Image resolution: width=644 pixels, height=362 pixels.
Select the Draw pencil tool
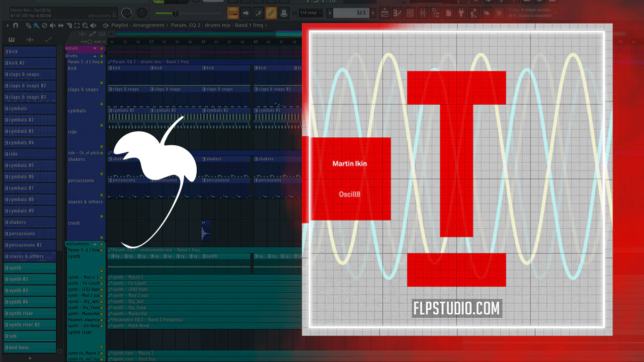(x=28, y=25)
